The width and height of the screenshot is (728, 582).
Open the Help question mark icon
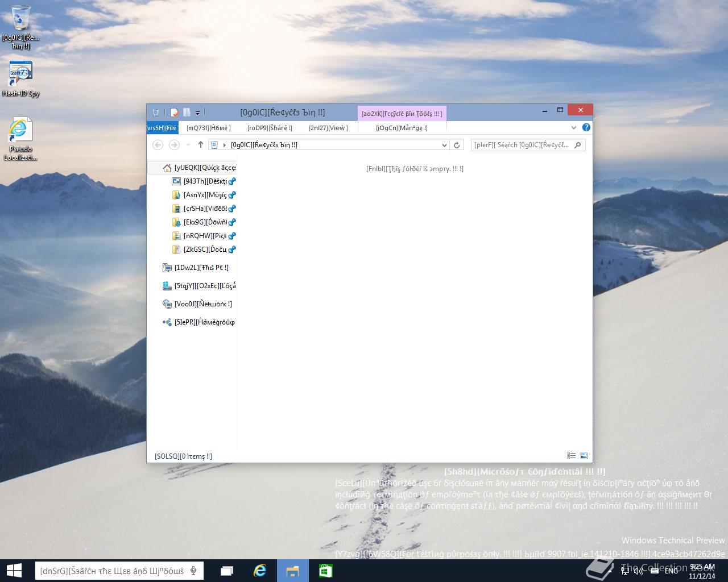tap(586, 127)
